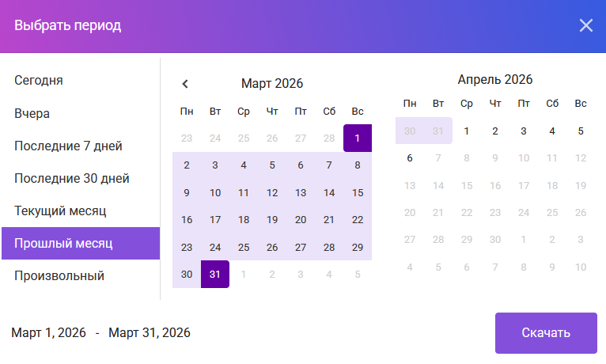Screen dimensions: 606x364
Task: Select March 1 start date
Action: point(358,138)
